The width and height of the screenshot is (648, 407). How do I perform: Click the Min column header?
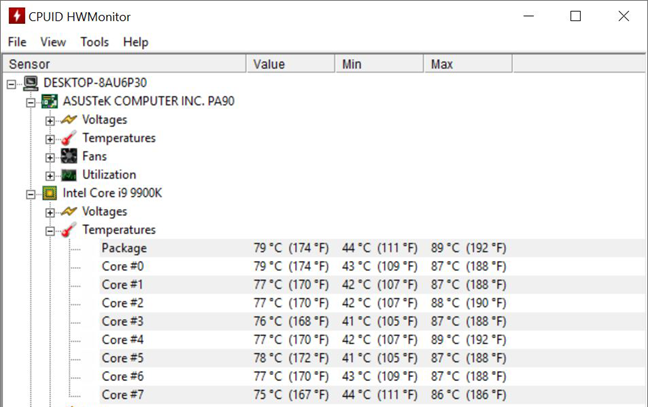pos(379,64)
